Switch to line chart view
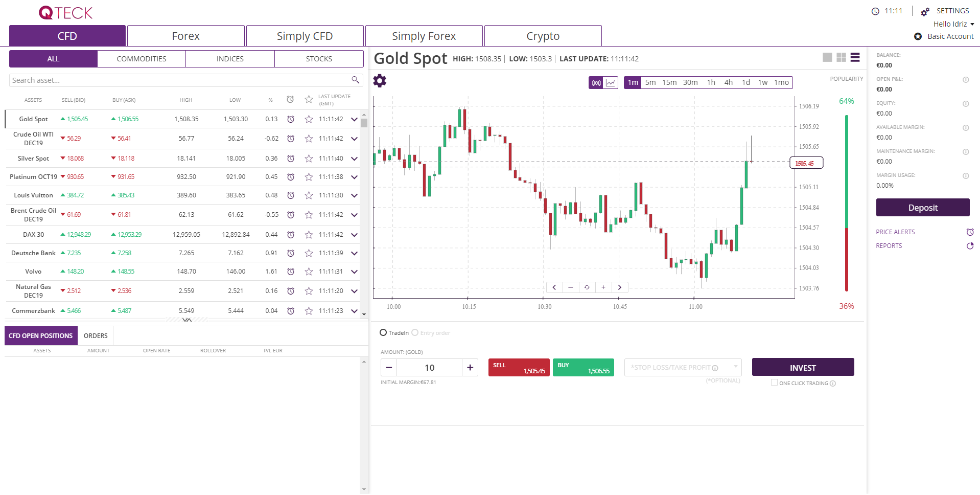 611,82
